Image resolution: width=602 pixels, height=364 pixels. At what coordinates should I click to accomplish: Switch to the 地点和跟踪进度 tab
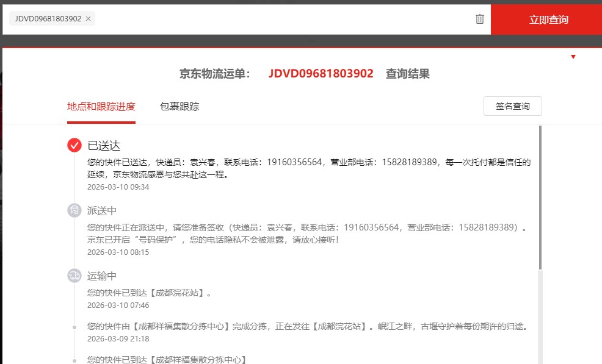101,107
